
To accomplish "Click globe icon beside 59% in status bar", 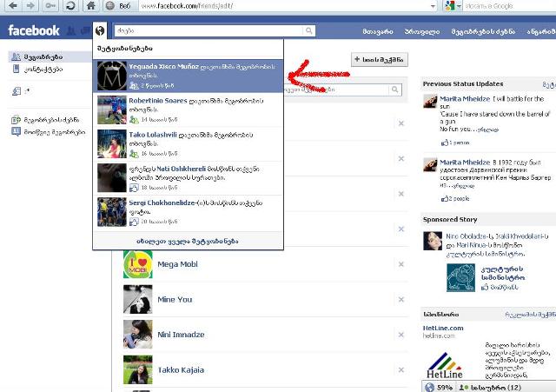I will coord(429,388).
